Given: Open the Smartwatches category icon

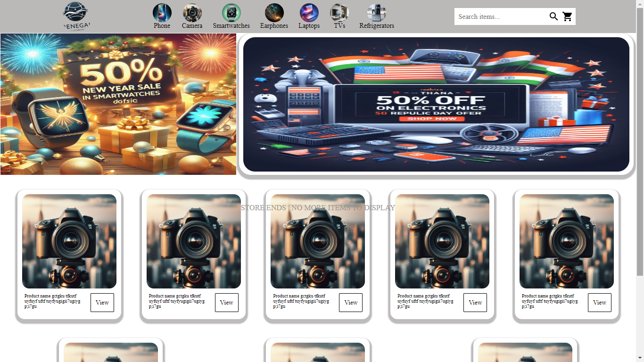Looking at the screenshot, I should coord(231,13).
